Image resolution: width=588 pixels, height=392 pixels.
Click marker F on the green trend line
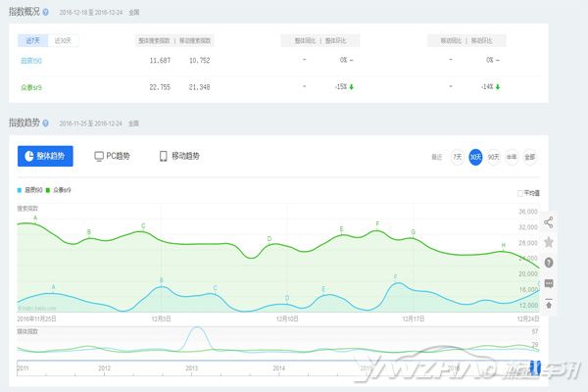click(x=377, y=225)
